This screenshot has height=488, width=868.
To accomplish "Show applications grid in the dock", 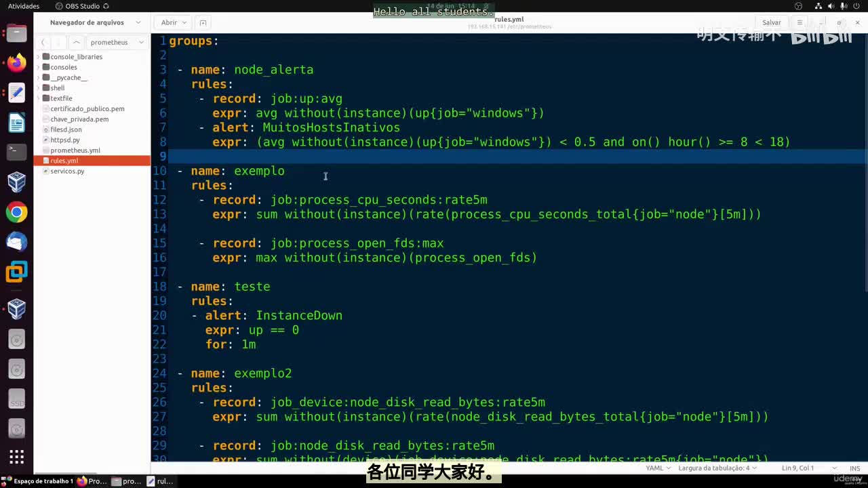I will 16,457.
